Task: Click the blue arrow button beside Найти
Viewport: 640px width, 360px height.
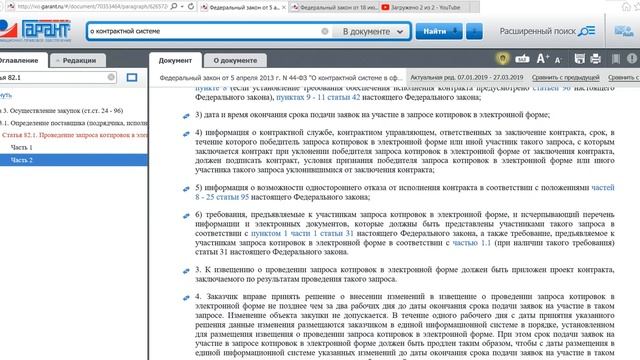Action: [474, 31]
